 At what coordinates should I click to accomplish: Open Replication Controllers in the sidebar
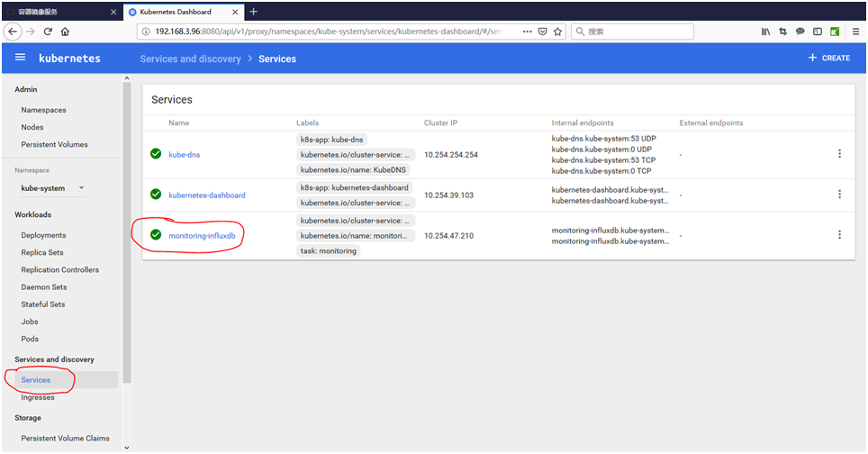tap(59, 269)
